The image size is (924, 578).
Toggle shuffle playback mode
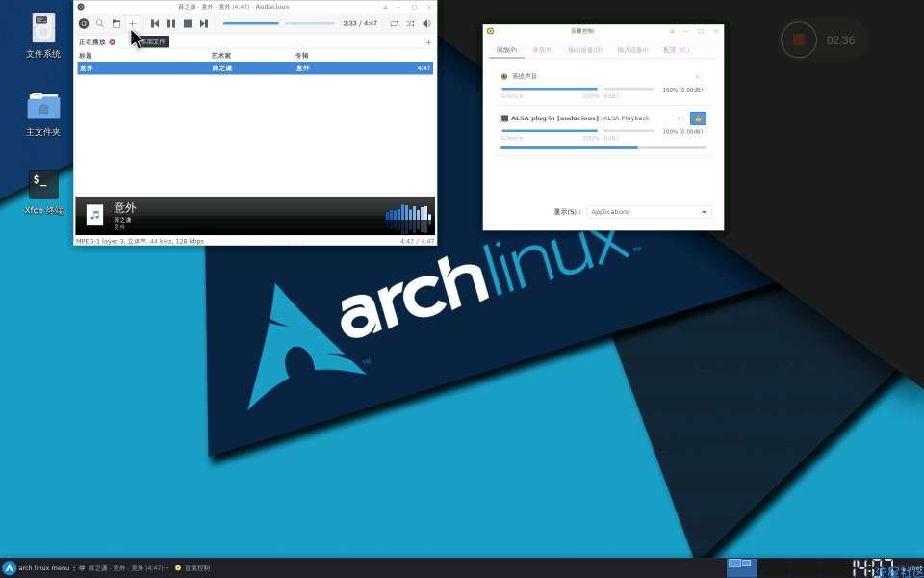410,23
